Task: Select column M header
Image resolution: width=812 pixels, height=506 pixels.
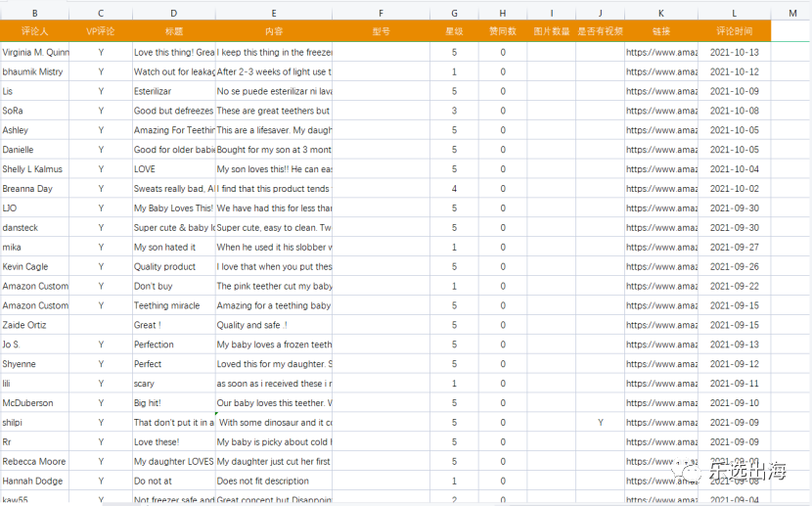Action: 792,13
